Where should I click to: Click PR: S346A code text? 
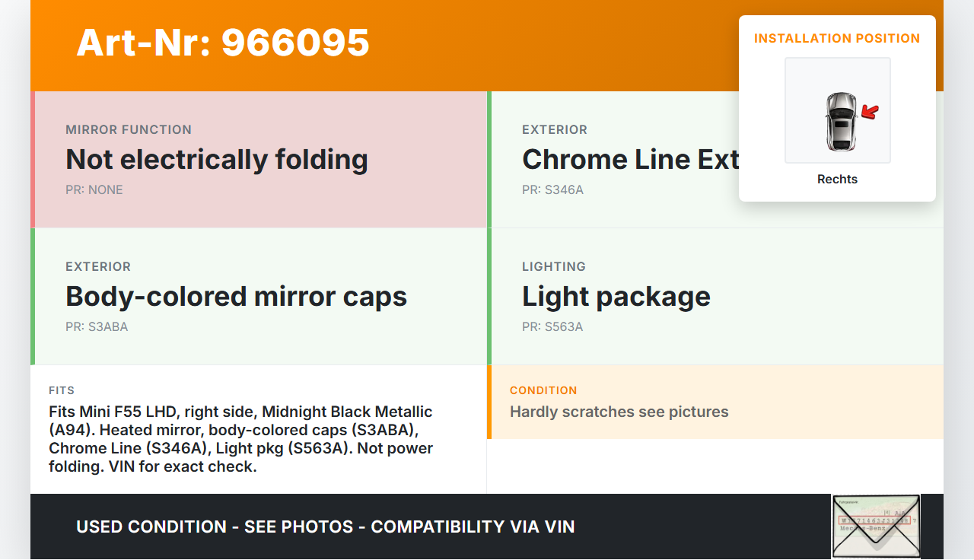(552, 190)
